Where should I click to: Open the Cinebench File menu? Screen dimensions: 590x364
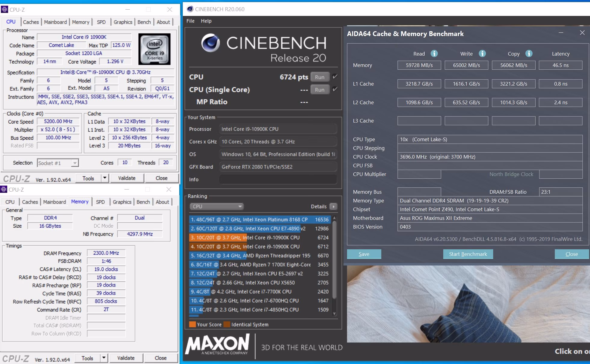click(190, 21)
